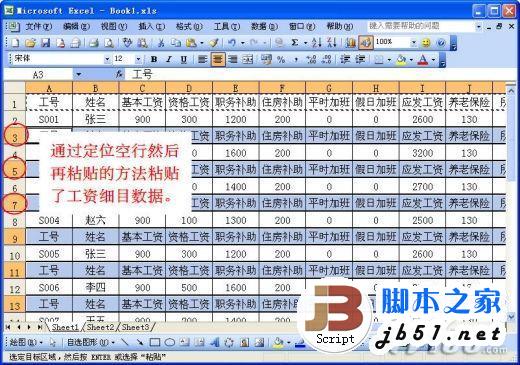This screenshot has width=520, height=365.
Task: Select column D header
Action: pyautogui.click(x=189, y=88)
